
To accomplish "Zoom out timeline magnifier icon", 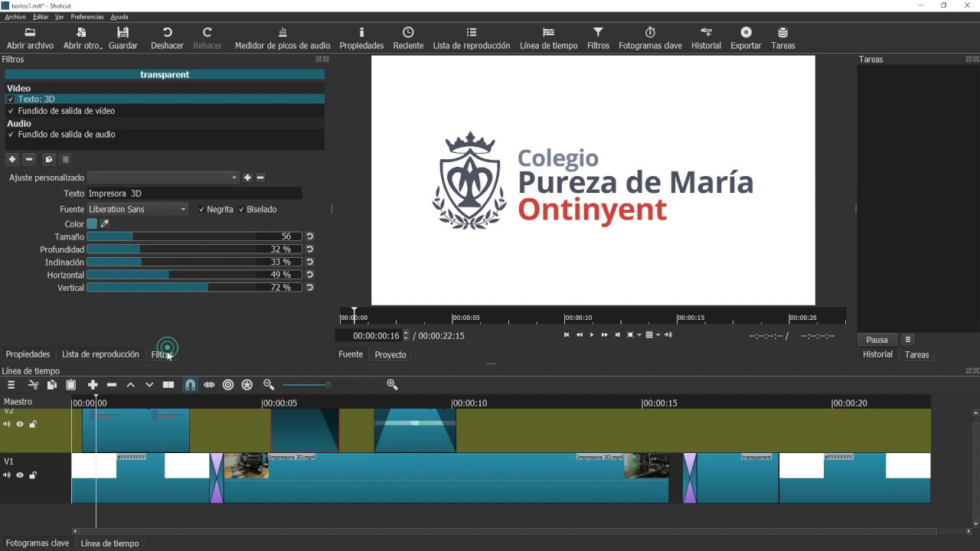I will click(x=269, y=385).
